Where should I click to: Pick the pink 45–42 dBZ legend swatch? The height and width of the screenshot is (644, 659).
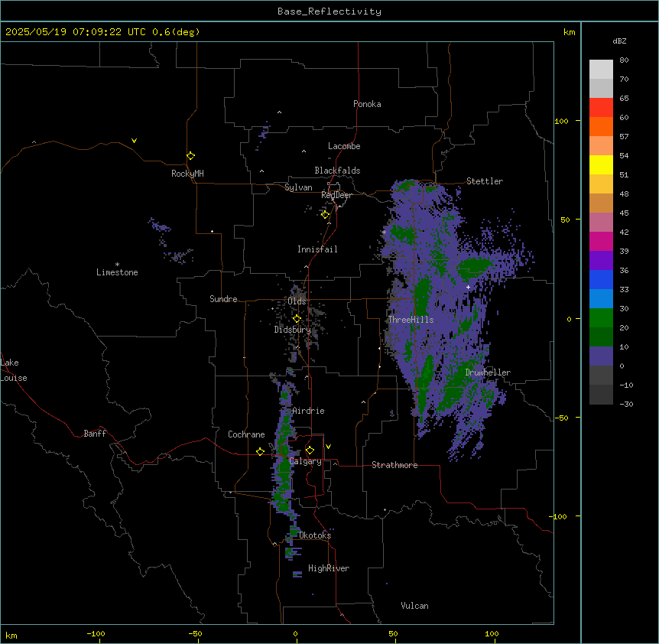click(x=601, y=223)
